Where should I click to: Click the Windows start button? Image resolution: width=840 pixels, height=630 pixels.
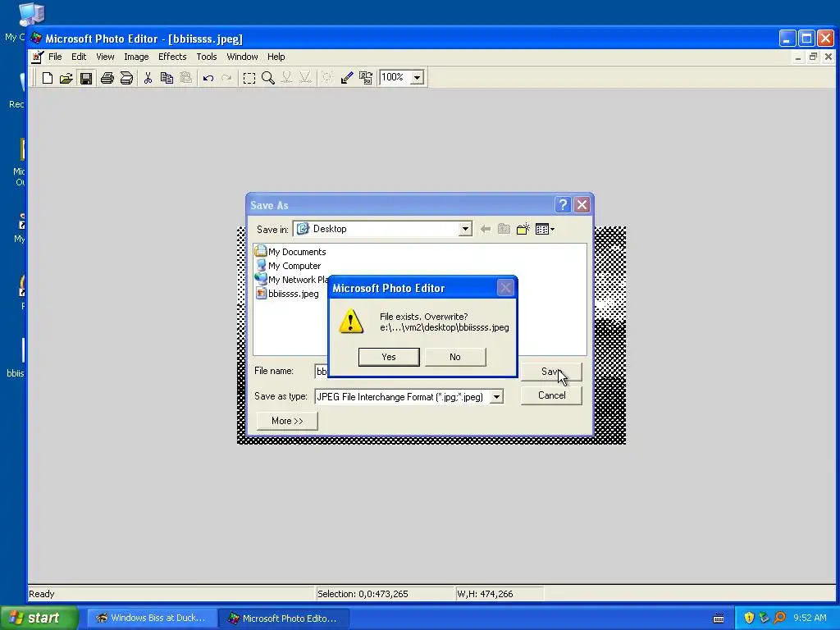pos(39,618)
